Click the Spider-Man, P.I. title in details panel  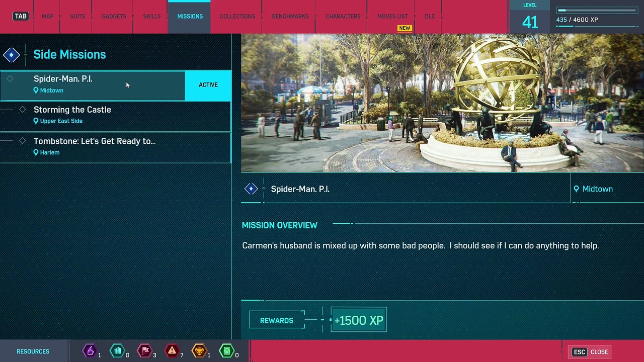point(300,189)
